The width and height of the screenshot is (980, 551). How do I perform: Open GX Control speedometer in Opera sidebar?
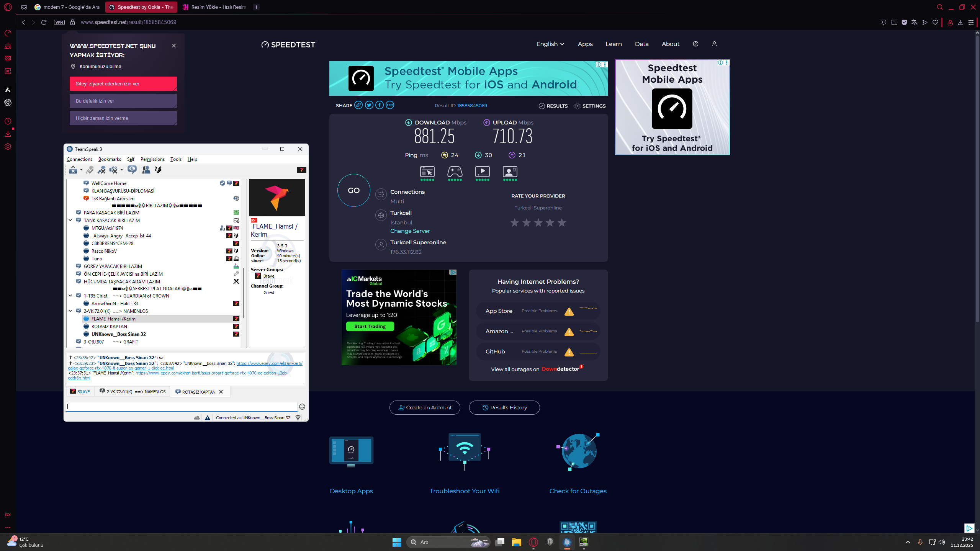[8, 33]
